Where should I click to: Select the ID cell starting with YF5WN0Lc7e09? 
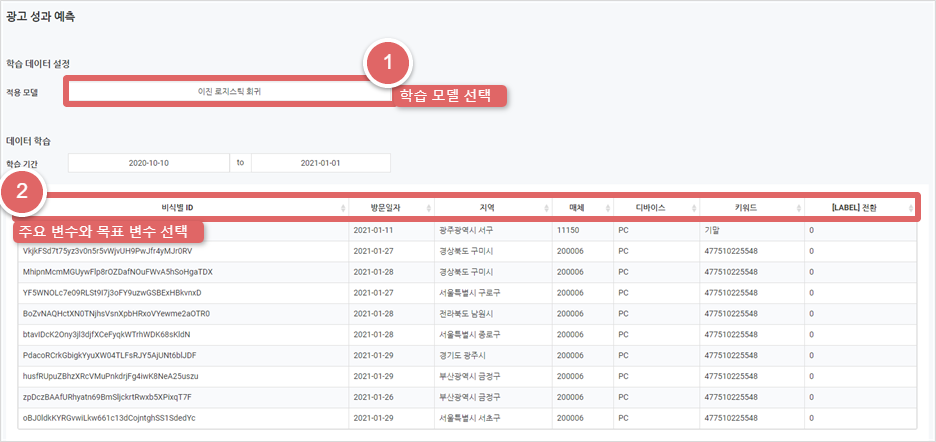pyautogui.click(x=183, y=293)
